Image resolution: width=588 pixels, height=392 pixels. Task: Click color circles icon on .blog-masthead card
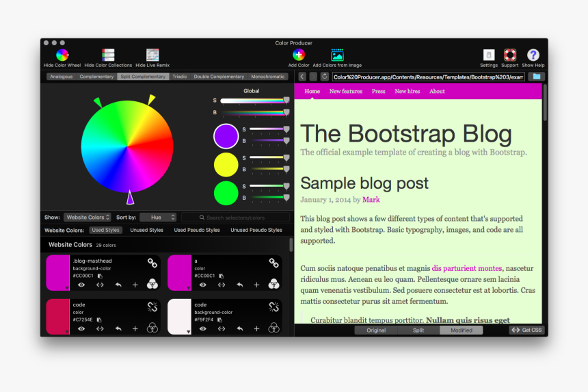pos(152,285)
